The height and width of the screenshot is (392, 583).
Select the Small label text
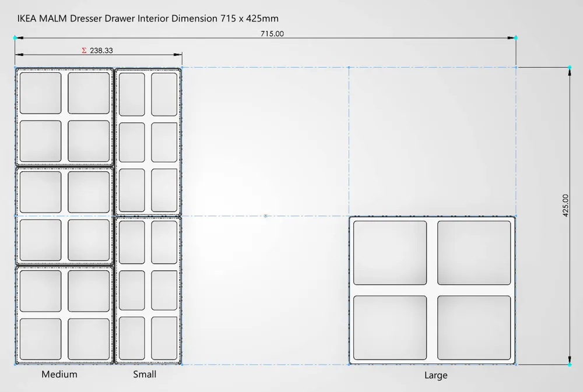pyautogui.click(x=145, y=374)
